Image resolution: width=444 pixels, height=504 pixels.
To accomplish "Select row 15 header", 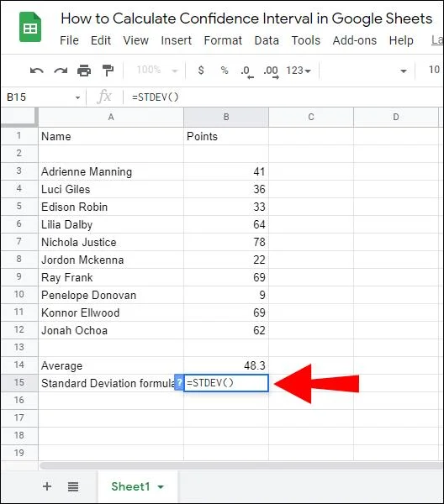I will point(19,383).
